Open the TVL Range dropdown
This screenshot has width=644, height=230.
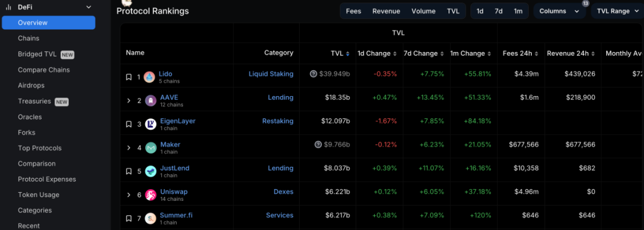pos(618,11)
